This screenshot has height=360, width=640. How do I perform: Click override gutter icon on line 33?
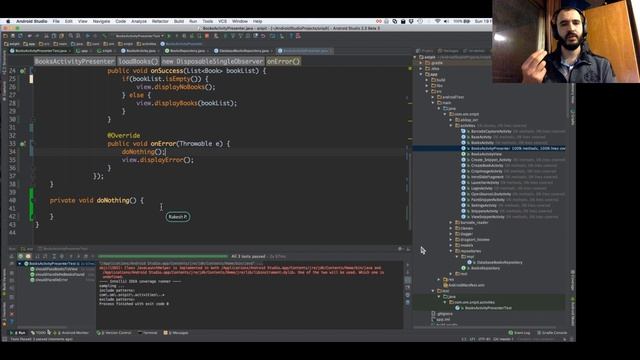click(x=22, y=144)
